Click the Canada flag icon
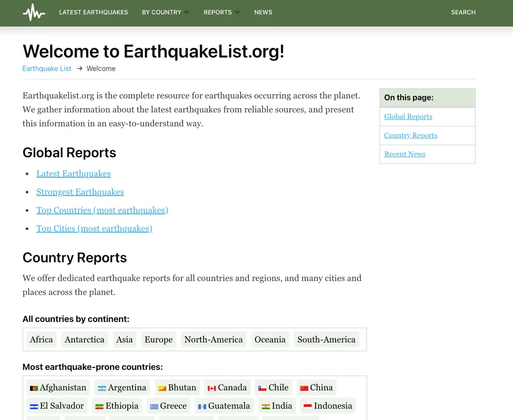The width and height of the screenshot is (513, 420). tap(212, 388)
